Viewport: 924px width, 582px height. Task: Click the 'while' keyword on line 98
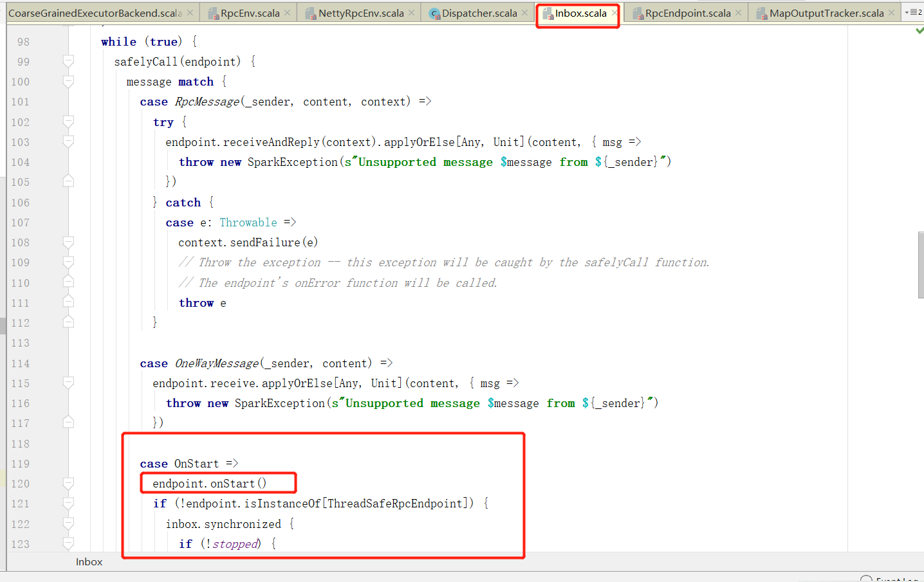point(118,42)
